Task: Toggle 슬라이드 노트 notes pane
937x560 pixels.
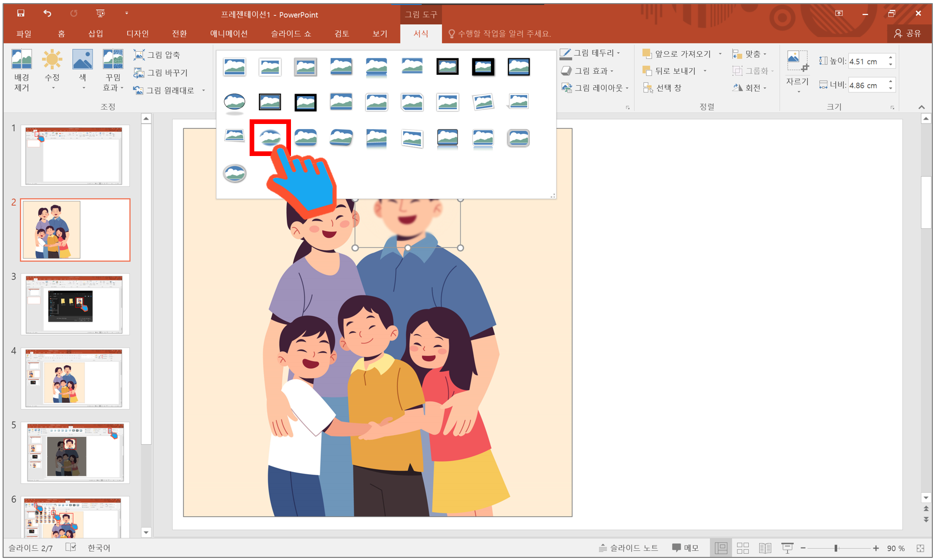Action: 628,548
